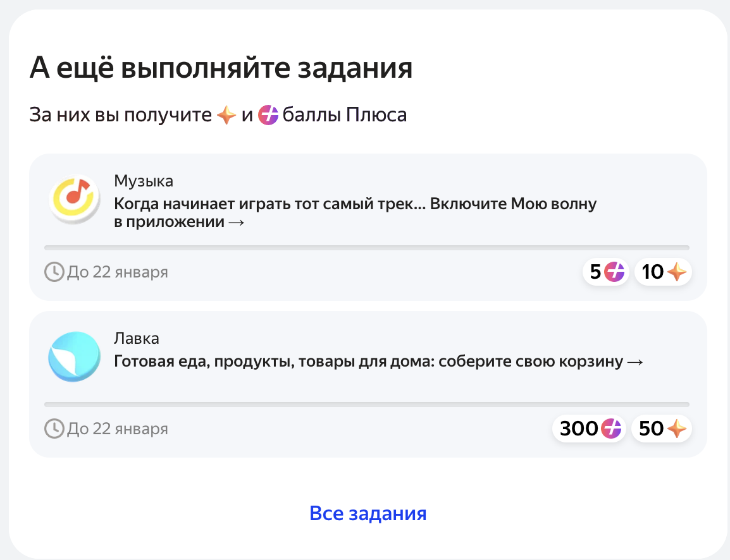
Task: Click the Lavka blue app icon
Action: tap(75, 356)
